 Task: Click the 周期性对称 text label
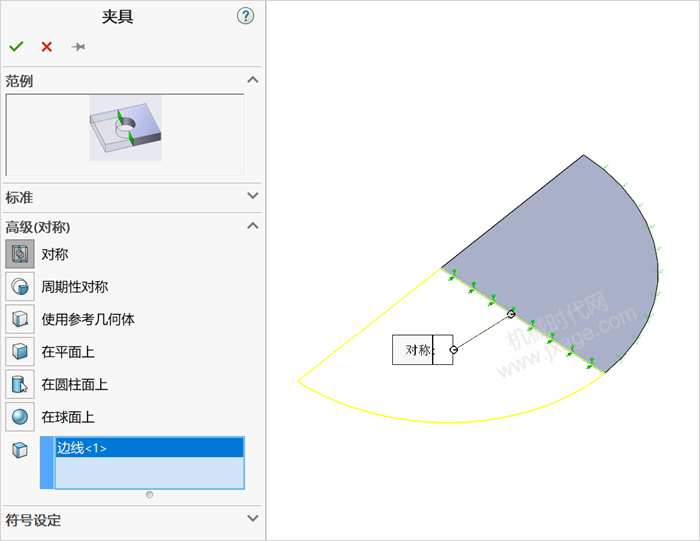coord(75,287)
